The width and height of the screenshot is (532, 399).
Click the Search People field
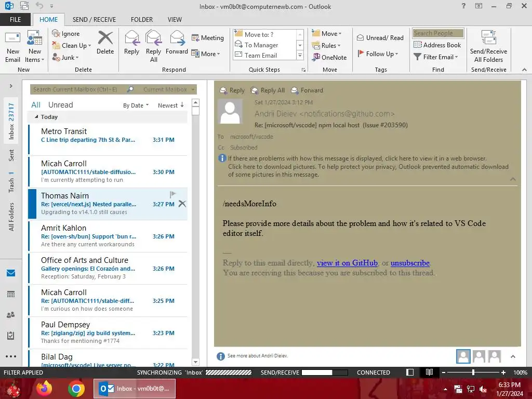tap(438, 33)
